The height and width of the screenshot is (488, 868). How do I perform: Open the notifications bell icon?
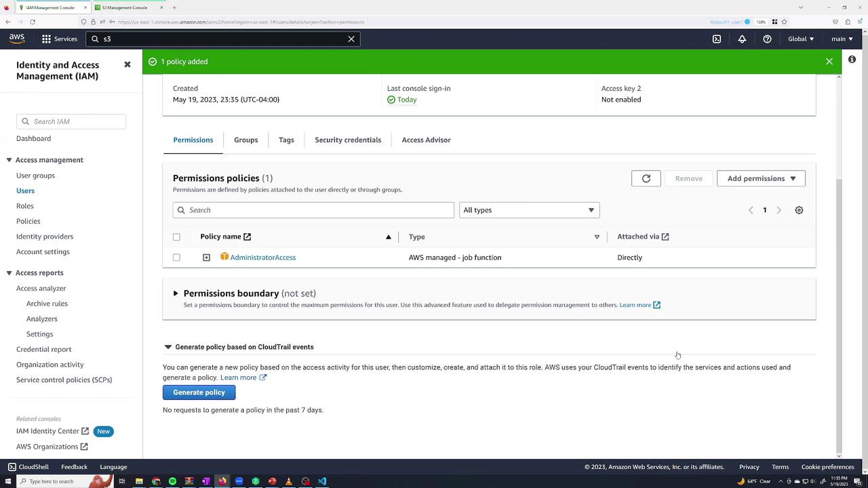click(x=742, y=39)
